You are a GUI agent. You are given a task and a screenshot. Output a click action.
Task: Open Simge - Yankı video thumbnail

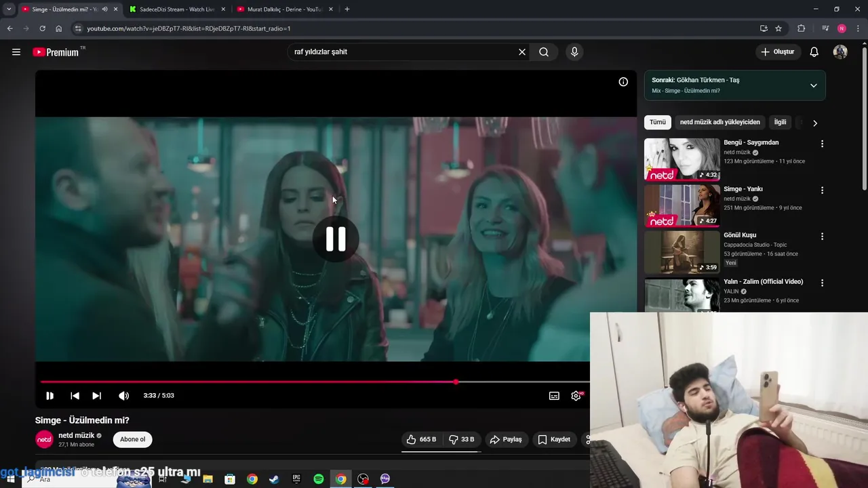pyautogui.click(x=682, y=205)
